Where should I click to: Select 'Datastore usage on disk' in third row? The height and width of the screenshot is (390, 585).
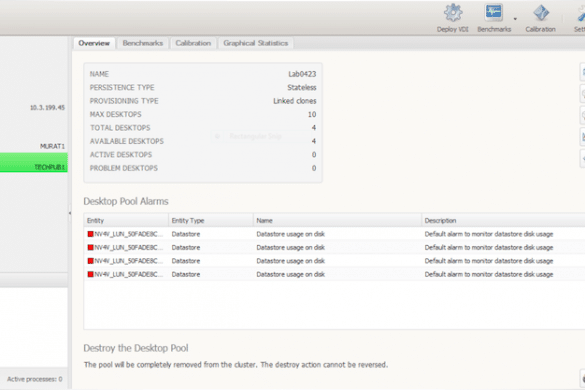pos(290,261)
